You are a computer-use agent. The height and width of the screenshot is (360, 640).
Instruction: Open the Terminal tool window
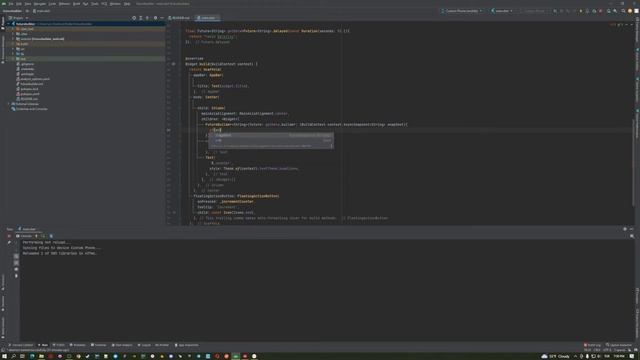(x=98, y=345)
